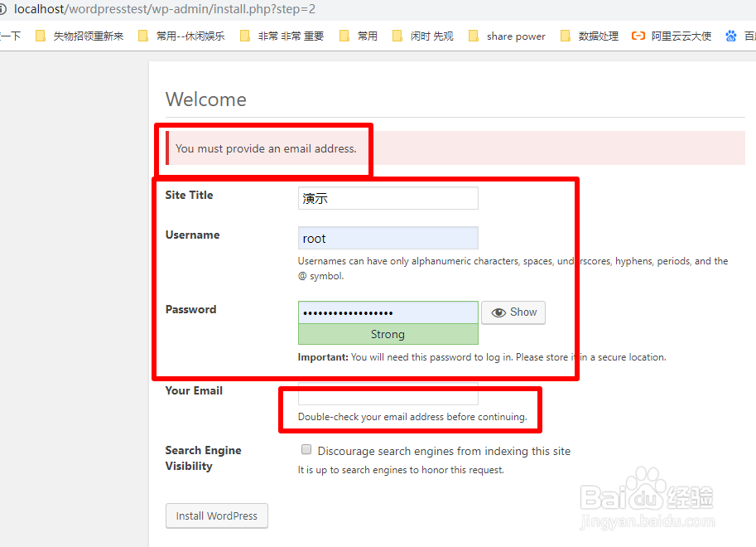Focus the Password input field
756x547 pixels.
tap(388, 312)
